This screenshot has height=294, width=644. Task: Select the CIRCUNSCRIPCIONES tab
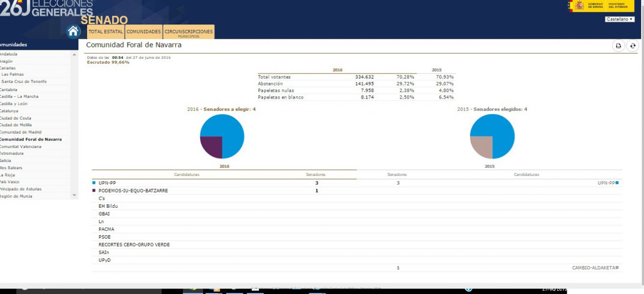(x=189, y=32)
